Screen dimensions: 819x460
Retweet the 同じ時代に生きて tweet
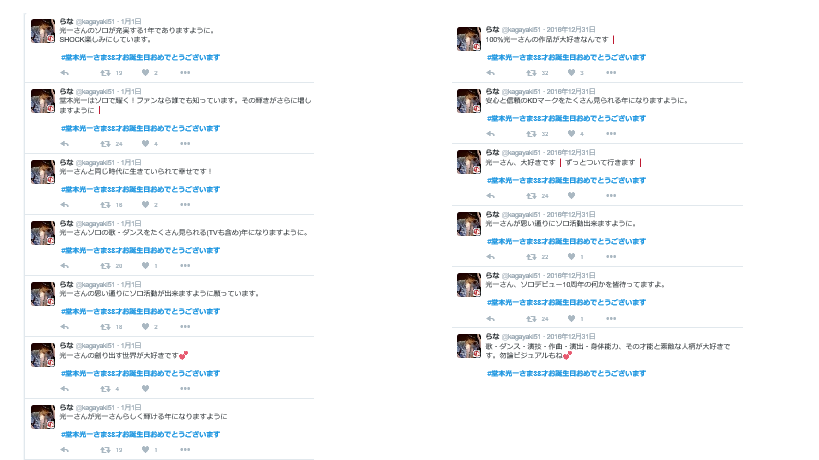105,205
